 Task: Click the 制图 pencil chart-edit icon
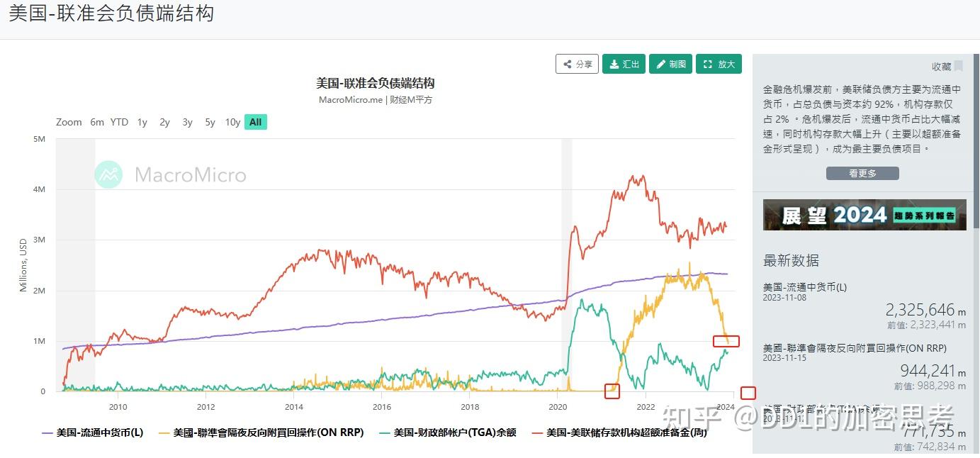(x=663, y=64)
